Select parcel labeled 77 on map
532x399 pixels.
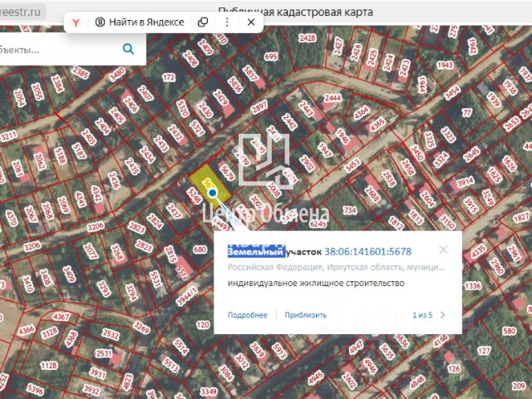coord(467,112)
